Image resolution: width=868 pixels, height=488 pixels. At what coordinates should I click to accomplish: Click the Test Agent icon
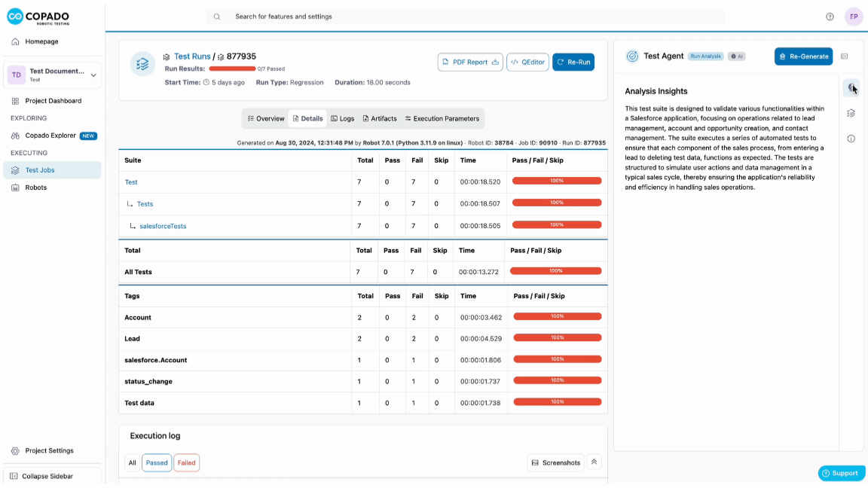pos(632,56)
